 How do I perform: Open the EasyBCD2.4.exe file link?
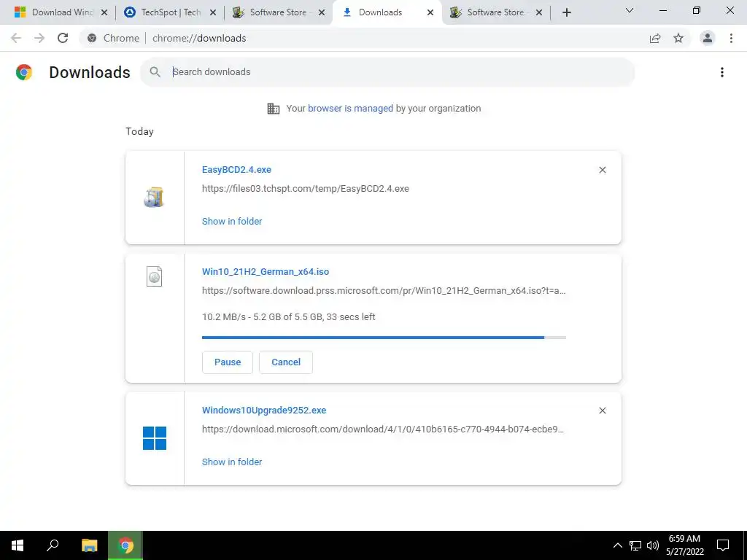[236, 169]
